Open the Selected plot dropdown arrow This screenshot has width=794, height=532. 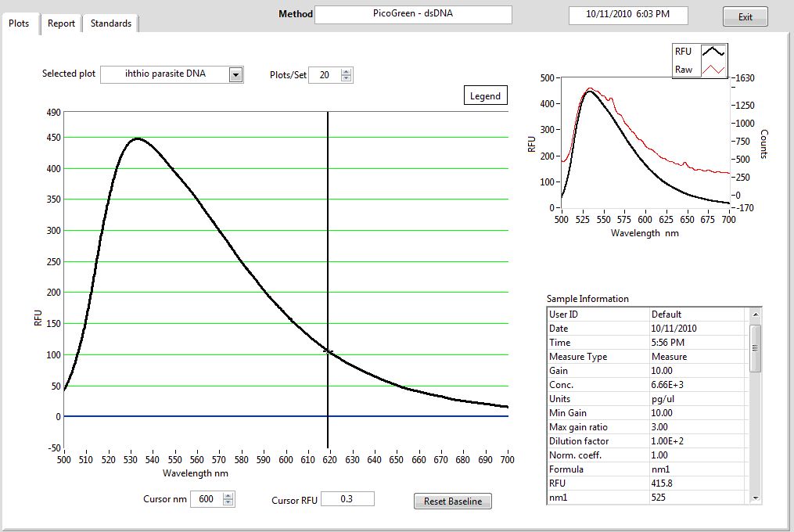235,75
